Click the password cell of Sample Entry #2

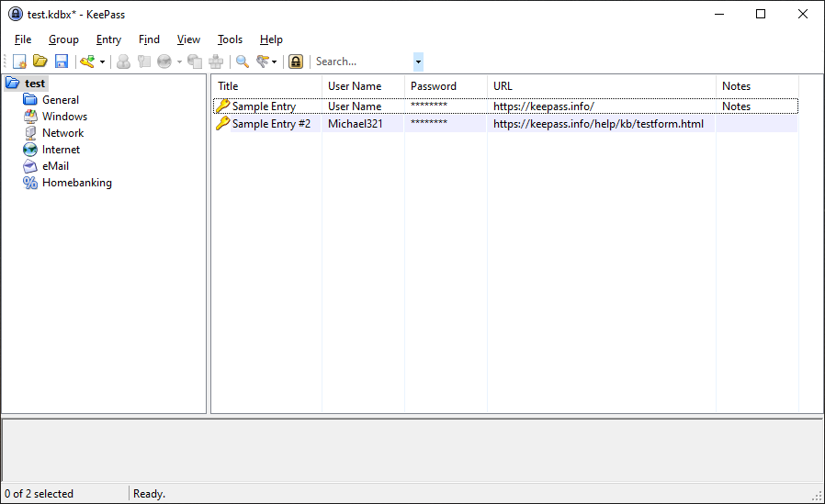tap(429, 124)
